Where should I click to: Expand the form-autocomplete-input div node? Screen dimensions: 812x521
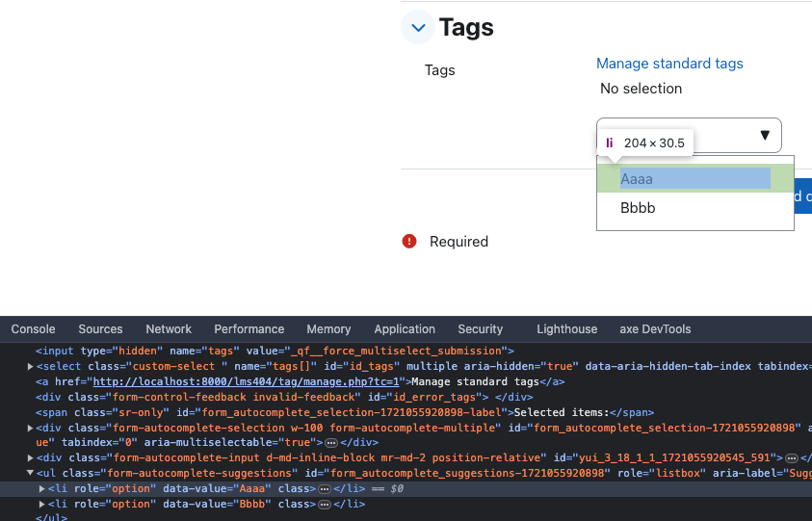tap(31, 457)
